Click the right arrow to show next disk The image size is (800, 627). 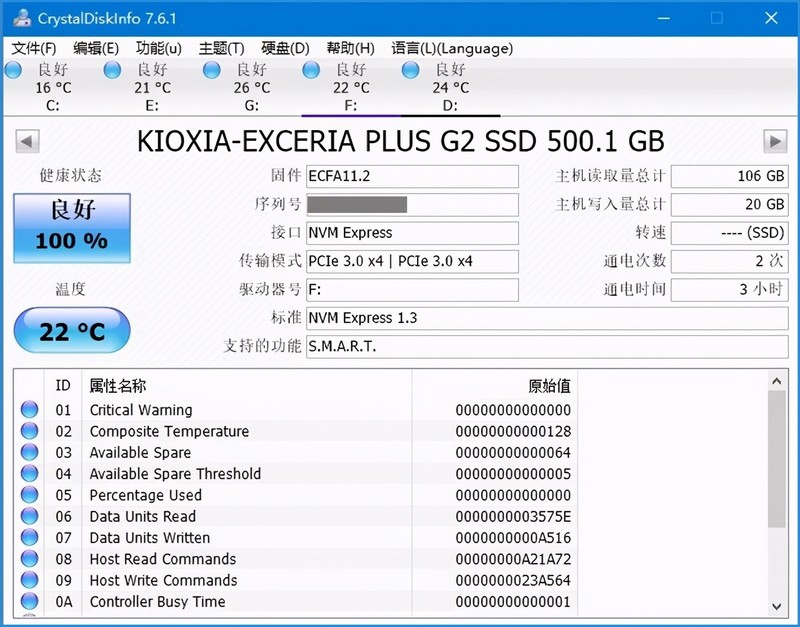coord(775,141)
